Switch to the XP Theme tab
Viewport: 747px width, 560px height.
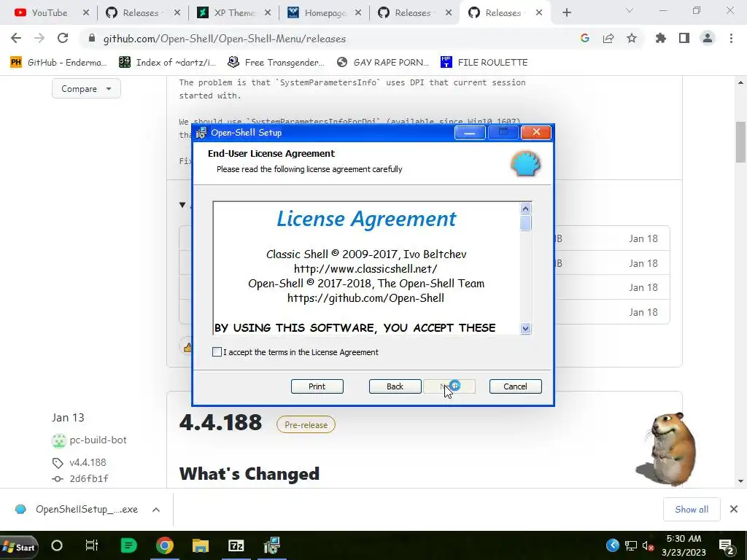pyautogui.click(x=227, y=13)
